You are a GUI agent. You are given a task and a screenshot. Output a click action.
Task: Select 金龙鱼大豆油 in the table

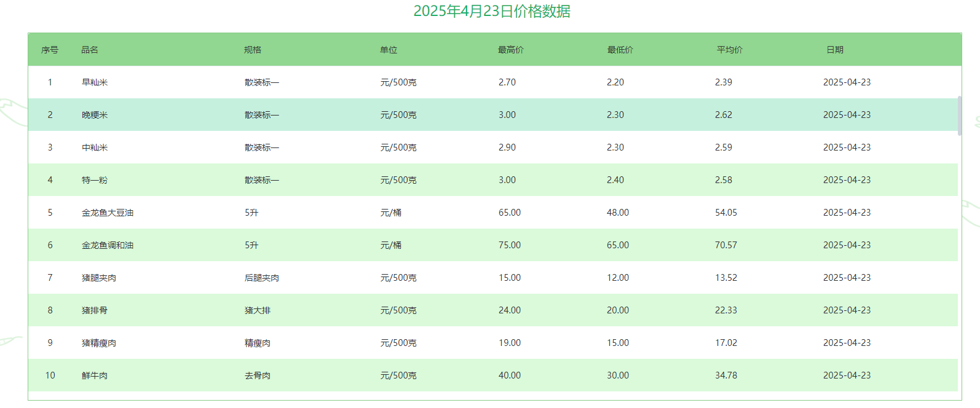pos(108,213)
